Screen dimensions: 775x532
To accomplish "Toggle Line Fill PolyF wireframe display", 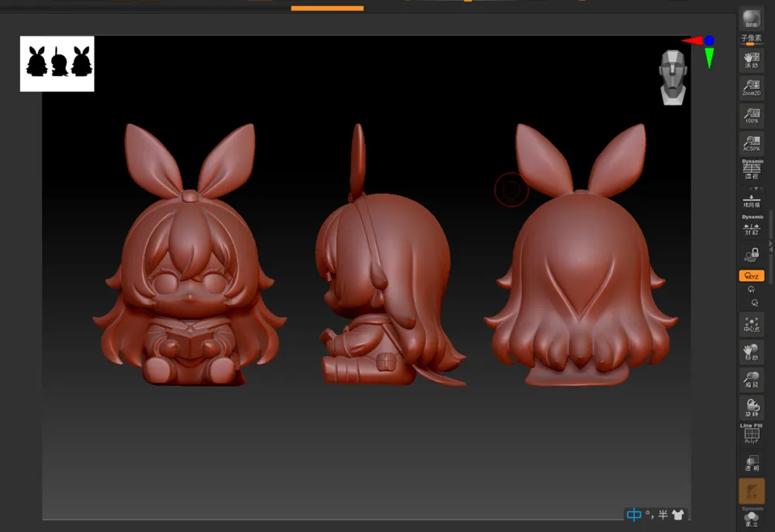I will point(751,434).
